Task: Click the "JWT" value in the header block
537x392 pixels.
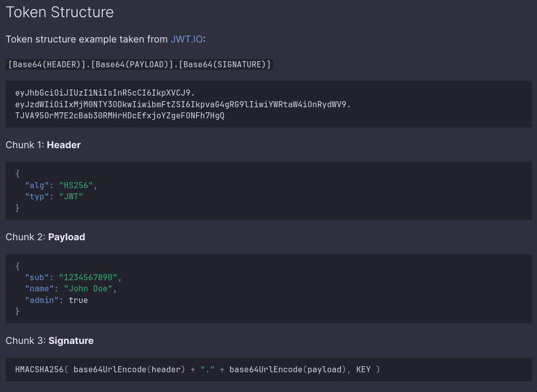Action: pyautogui.click(x=71, y=196)
